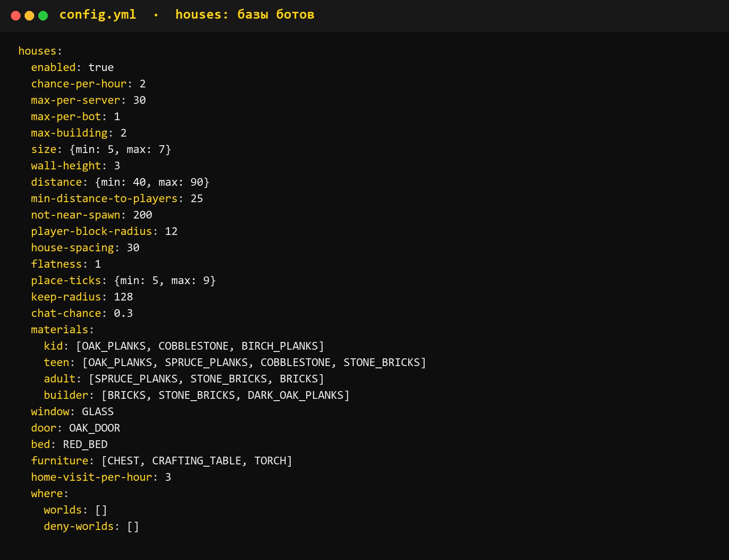
Task: Click the empty deny-worlds brackets
Action: tap(133, 526)
